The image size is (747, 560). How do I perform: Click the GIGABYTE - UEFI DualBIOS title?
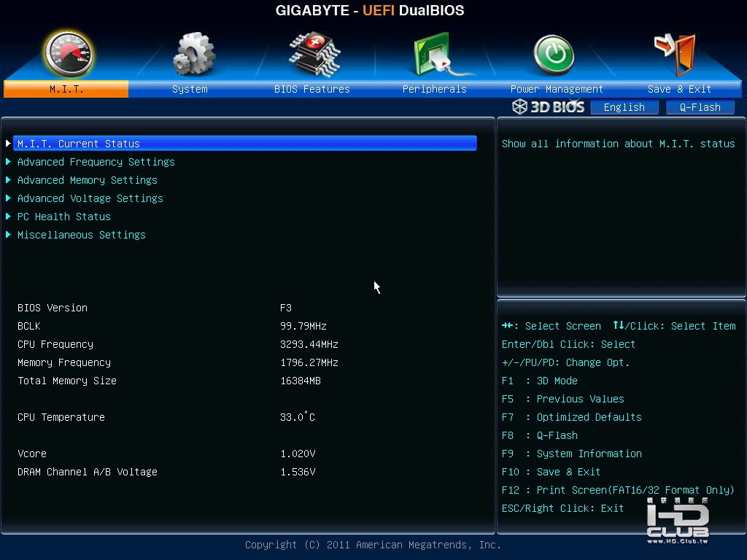tap(370, 10)
